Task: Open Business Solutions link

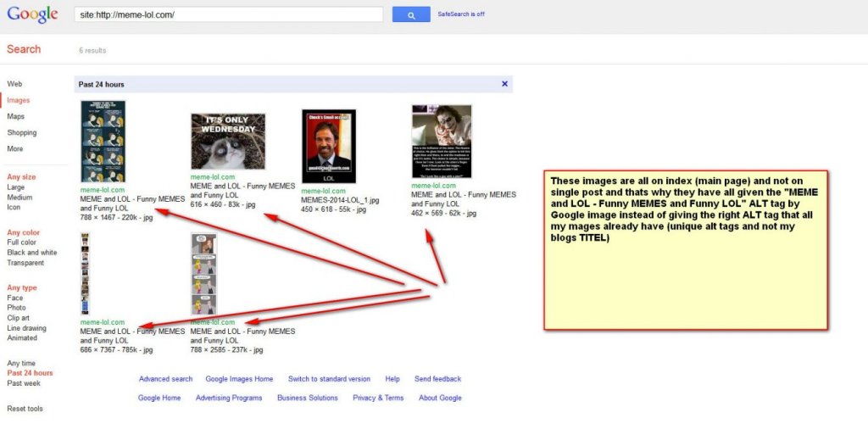Action: pos(307,398)
